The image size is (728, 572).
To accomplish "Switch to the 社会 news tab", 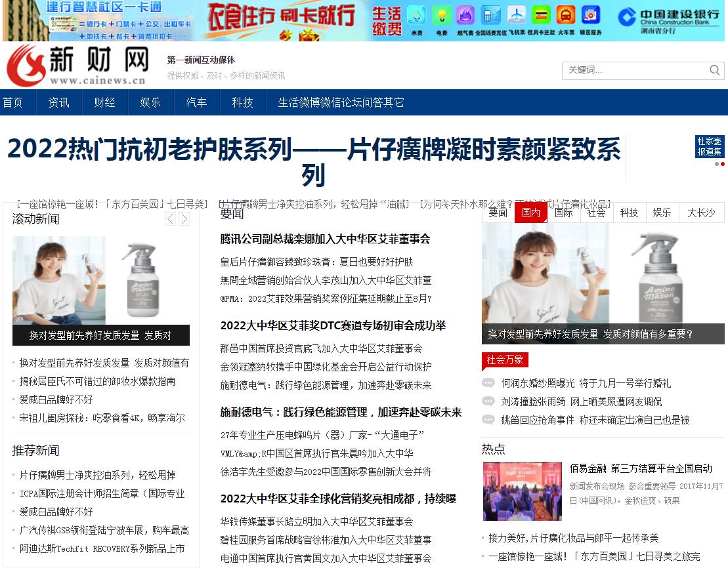I will (596, 213).
